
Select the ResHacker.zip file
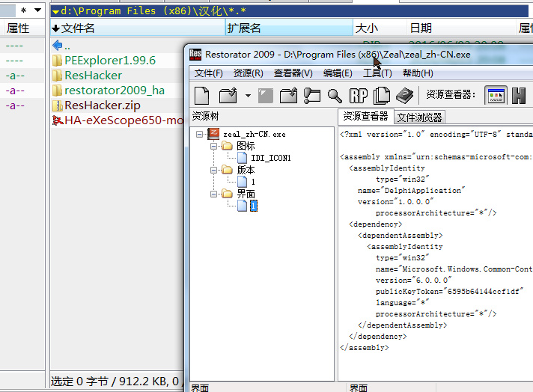click(x=103, y=105)
